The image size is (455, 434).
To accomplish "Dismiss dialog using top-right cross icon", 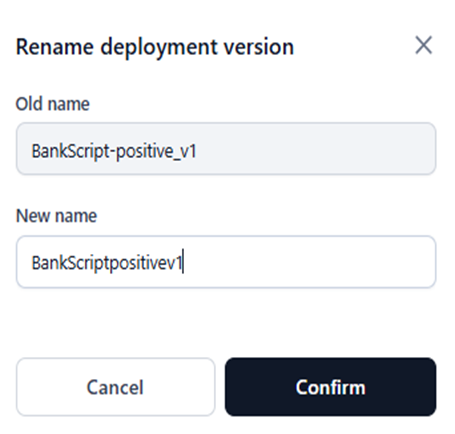I will tap(424, 45).
